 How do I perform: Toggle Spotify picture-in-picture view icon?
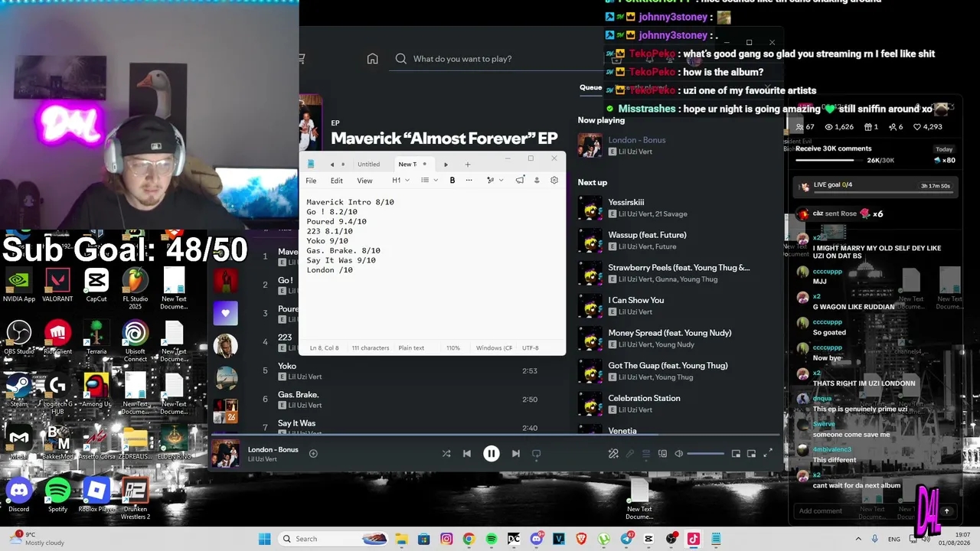(751, 454)
